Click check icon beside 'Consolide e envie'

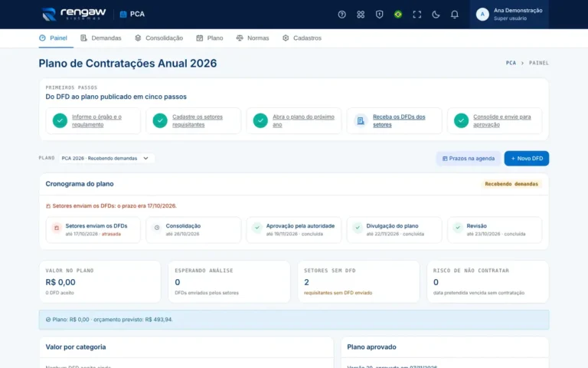coord(461,120)
